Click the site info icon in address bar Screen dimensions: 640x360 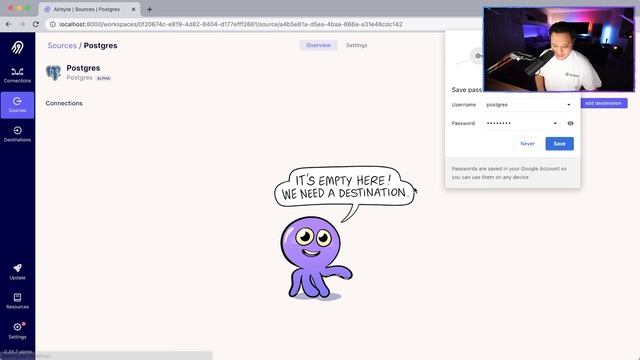tap(53, 24)
